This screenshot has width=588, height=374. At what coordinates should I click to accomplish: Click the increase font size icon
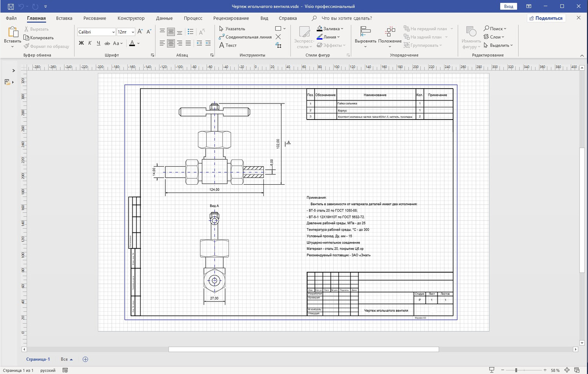(x=140, y=32)
